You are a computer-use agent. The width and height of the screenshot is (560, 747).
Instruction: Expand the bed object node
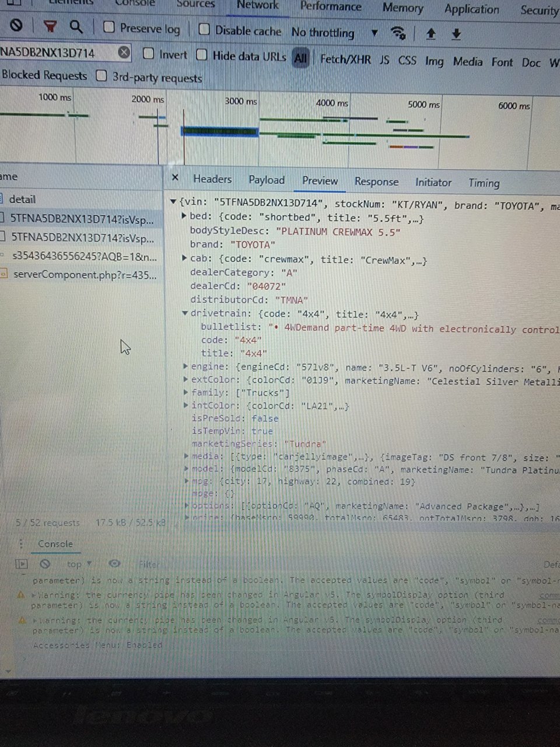click(184, 216)
